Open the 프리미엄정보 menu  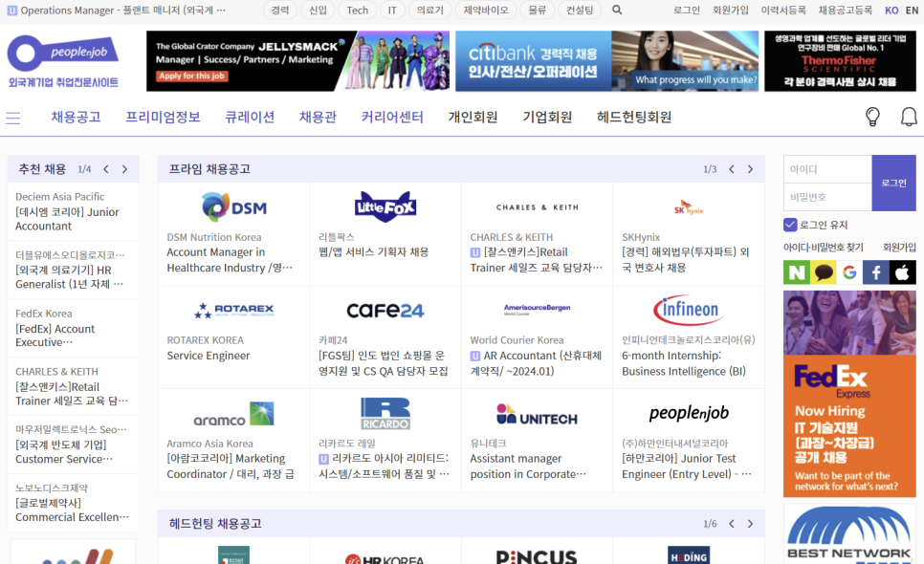163,117
